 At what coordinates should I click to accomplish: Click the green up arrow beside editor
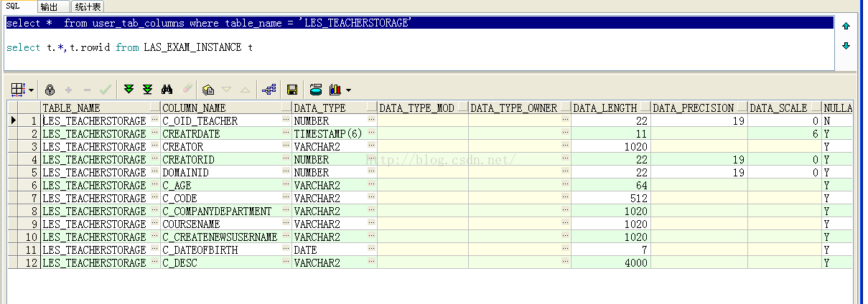tap(846, 26)
